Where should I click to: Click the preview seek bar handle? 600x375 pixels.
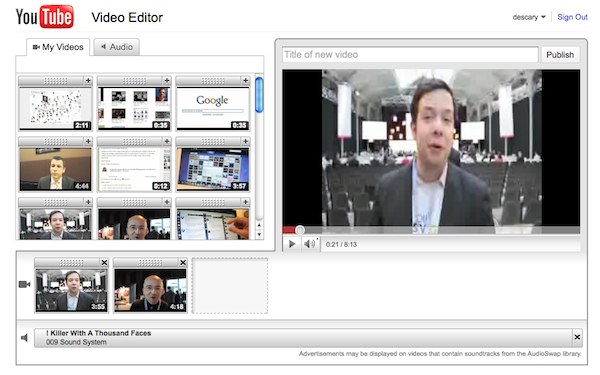(300, 230)
